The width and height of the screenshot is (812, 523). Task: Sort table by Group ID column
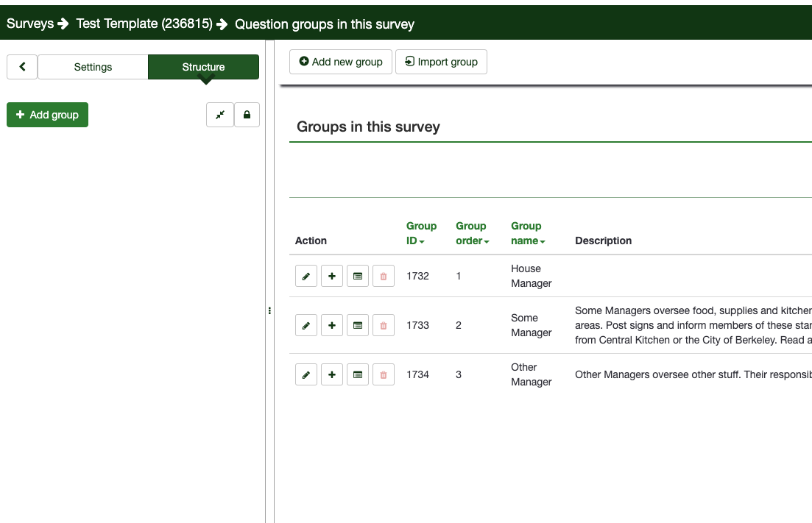421,233
